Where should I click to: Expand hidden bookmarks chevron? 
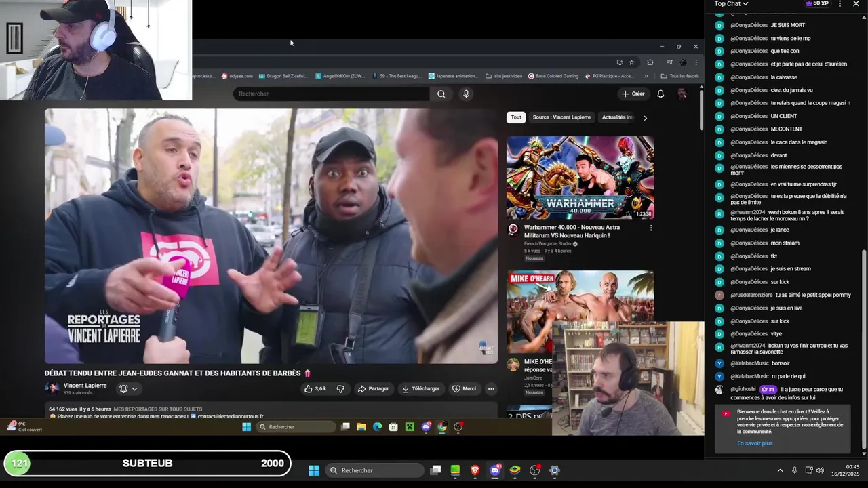pos(646,76)
